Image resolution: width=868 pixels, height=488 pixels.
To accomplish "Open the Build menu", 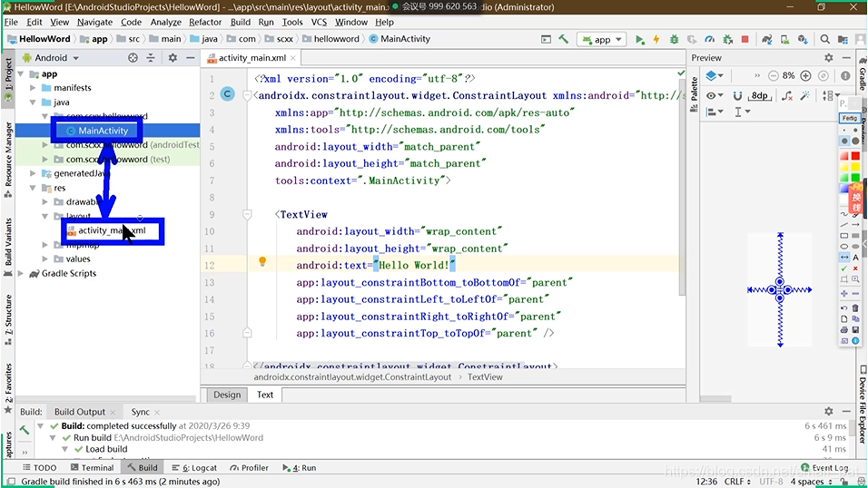I will click(241, 22).
